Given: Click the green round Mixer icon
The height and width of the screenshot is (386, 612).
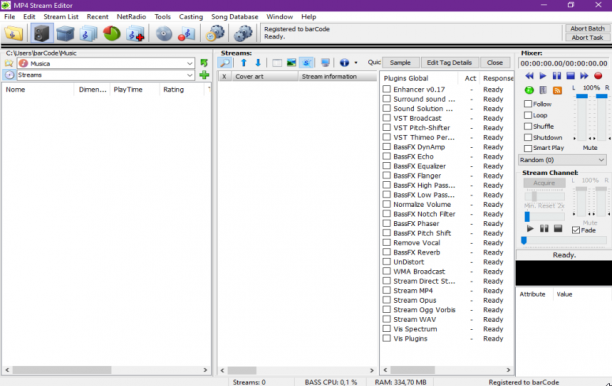Looking at the screenshot, I should 529,90.
